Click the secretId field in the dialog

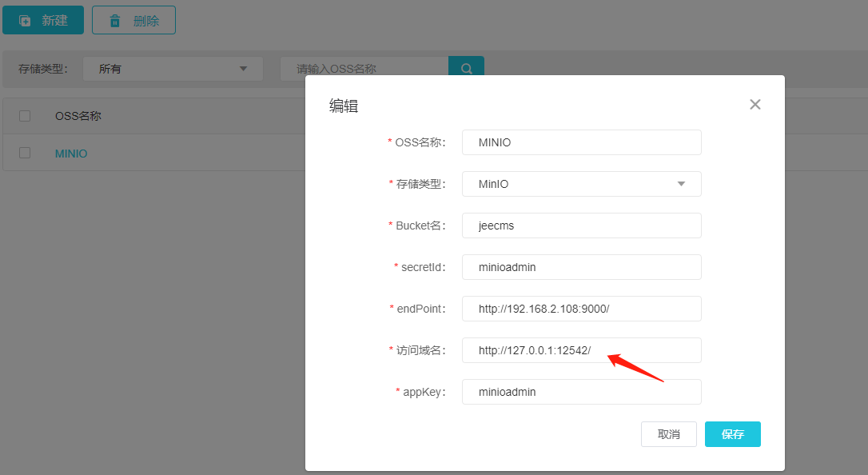(x=582, y=267)
